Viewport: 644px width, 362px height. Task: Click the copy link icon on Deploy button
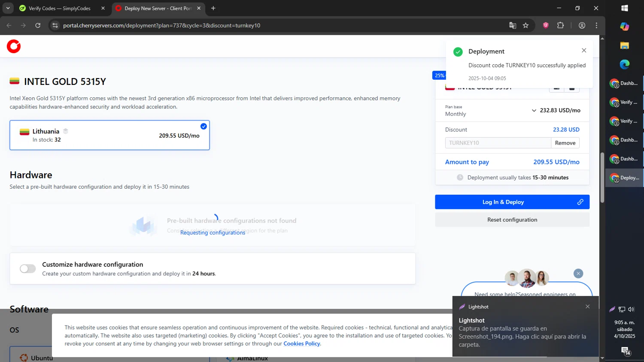click(580, 202)
